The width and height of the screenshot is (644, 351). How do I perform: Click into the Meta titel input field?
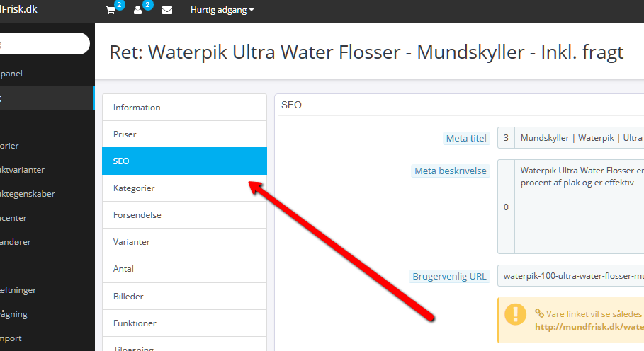579,138
